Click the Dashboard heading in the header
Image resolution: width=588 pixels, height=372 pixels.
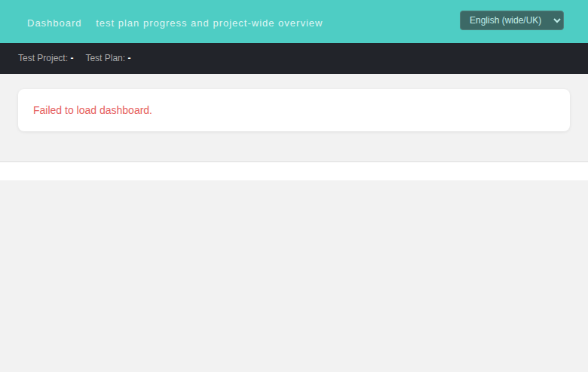point(54,23)
